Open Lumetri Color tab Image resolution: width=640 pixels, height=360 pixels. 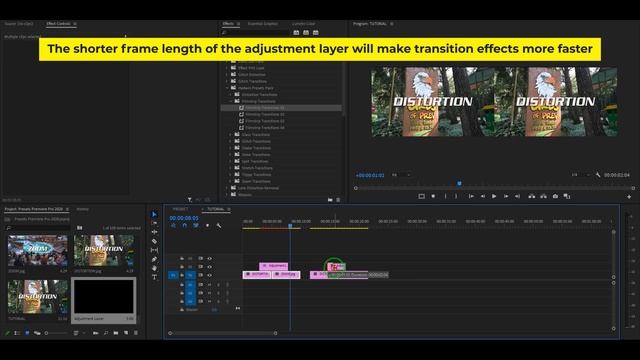[x=303, y=24]
